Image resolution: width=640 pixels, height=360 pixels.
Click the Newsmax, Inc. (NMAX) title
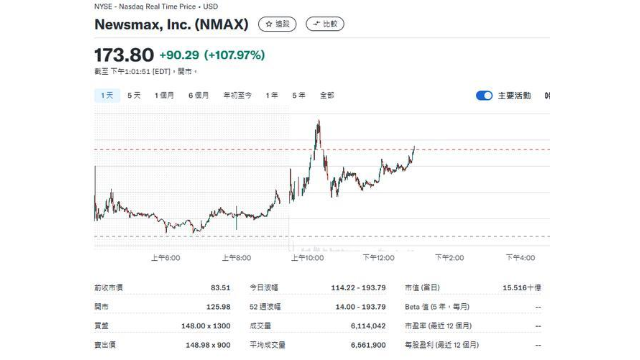pyautogui.click(x=171, y=24)
